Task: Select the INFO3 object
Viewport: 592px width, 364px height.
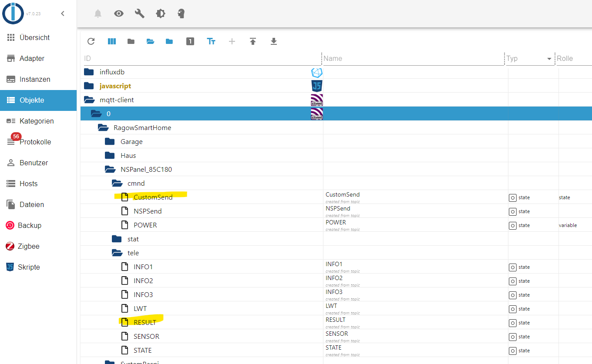Action: [143, 294]
